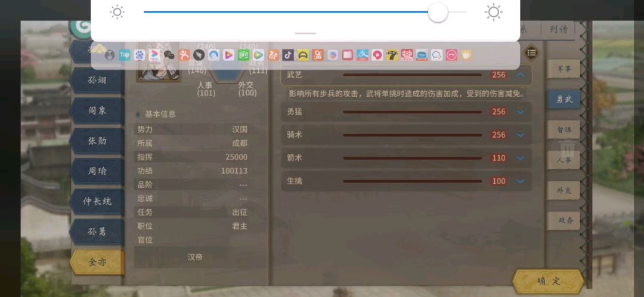Select general 孙翊 from the list
Image resolution: width=644 pixels, height=297 pixels.
tap(97, 81)
